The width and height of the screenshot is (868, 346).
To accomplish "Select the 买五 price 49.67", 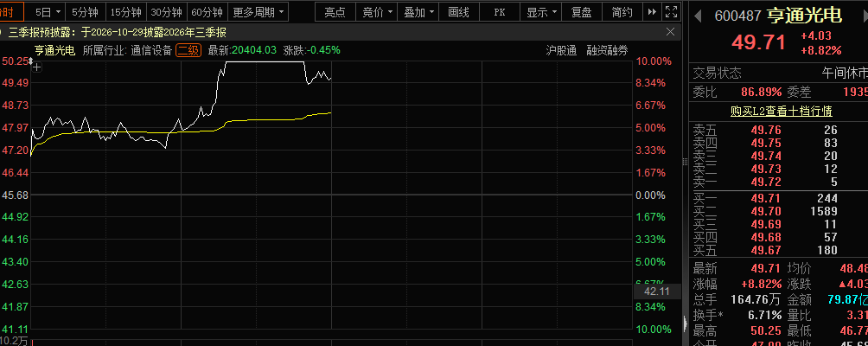I will click(x=766, y=250).
